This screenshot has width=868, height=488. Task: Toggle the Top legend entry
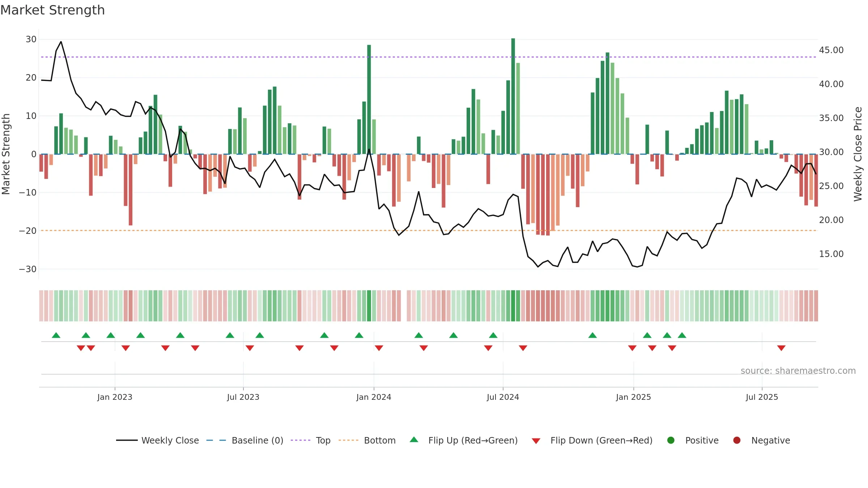311,440
